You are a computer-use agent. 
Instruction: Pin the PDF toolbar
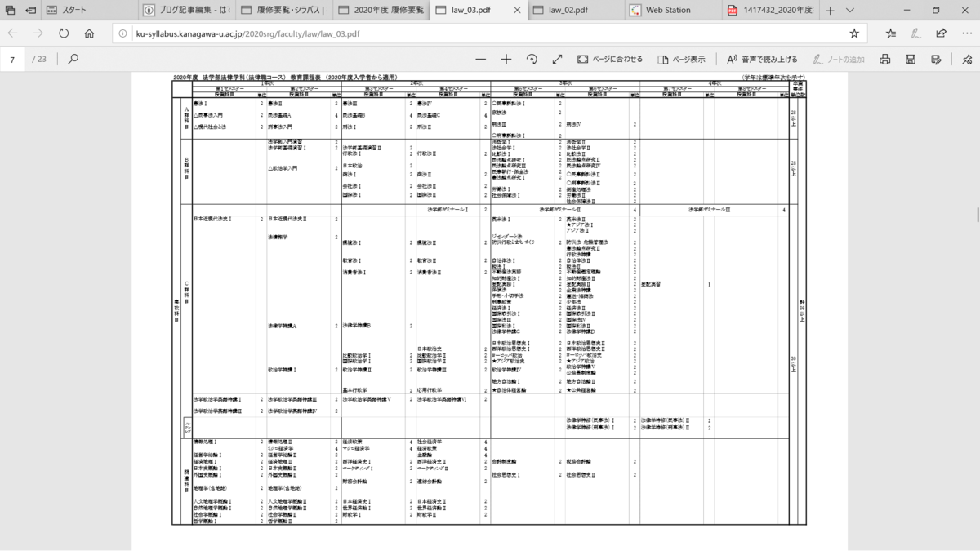click(967, 60)
